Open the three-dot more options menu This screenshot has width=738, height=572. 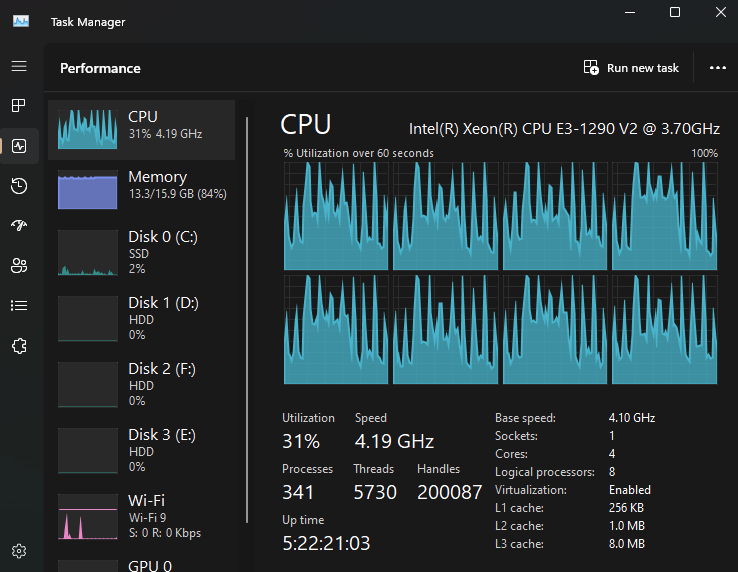coord(717,68)
